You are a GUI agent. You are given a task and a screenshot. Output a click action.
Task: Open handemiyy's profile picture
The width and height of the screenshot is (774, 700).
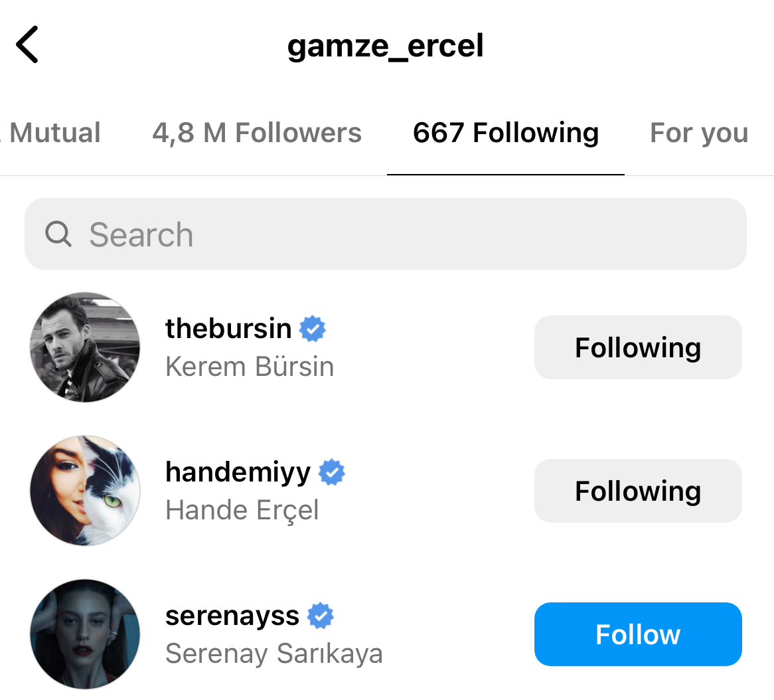click(x=85, y=491)
